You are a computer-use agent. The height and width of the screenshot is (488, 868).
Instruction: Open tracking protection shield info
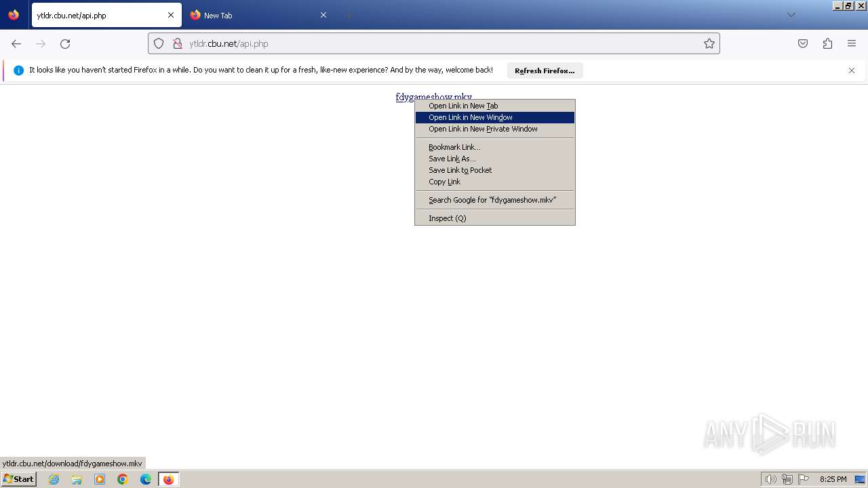point(159,43)
